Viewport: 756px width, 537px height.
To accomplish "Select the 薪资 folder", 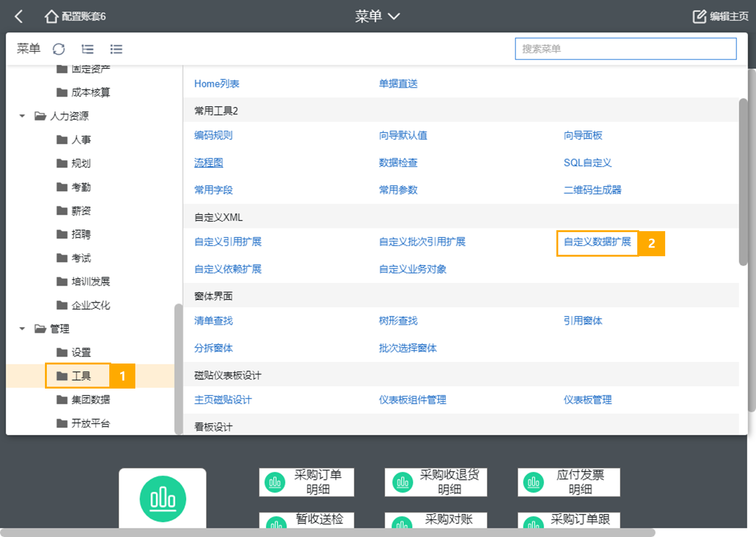I will (x=74, y=210).
